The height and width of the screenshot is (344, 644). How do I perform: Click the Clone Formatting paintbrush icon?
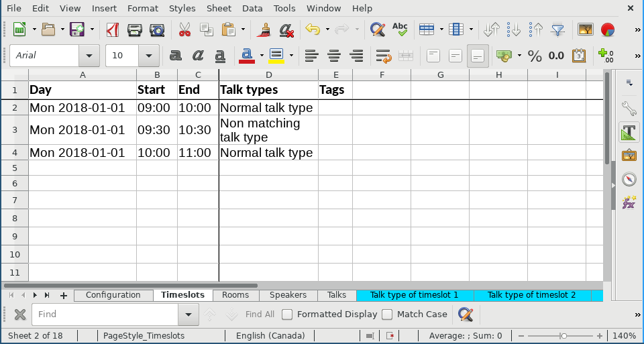pyautogui.click(x=264, y=30)
